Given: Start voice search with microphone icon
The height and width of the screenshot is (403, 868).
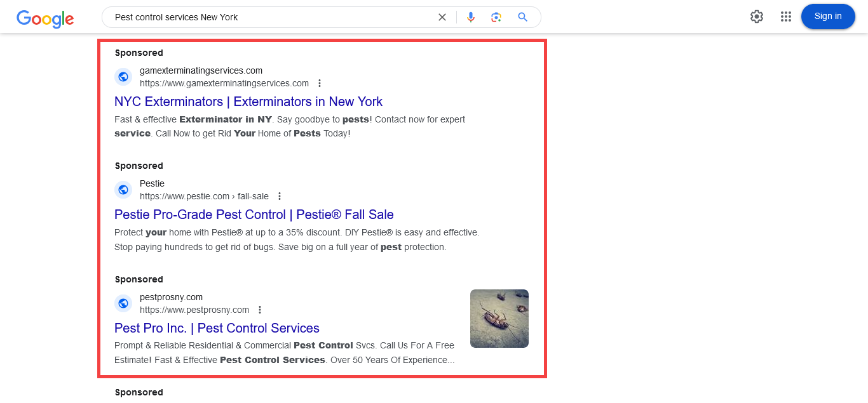Looking at the screenshot, I should [x=471, y=17].
